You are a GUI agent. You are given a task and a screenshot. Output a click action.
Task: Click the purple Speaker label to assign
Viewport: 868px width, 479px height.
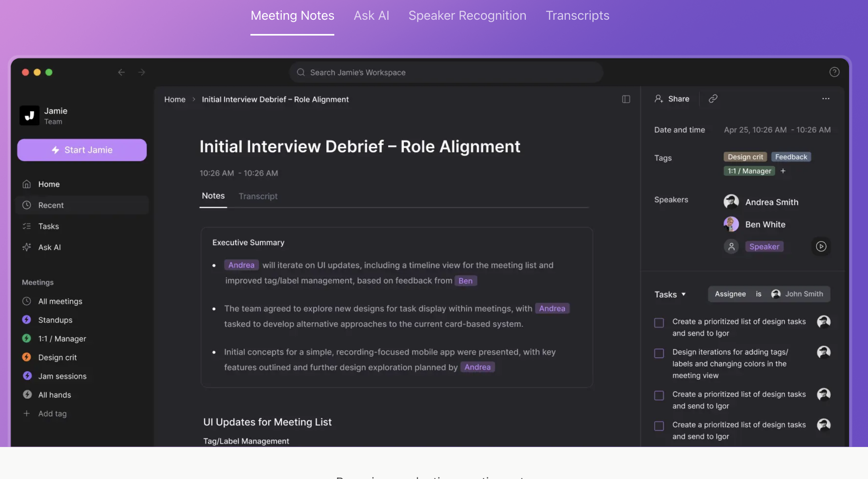tap(764, 247)
